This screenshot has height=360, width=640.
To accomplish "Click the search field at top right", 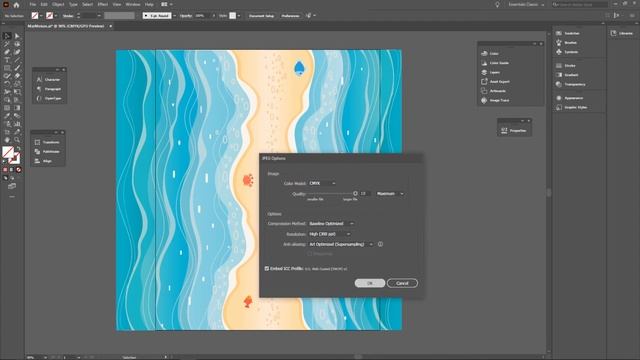I will pos(580,4).
